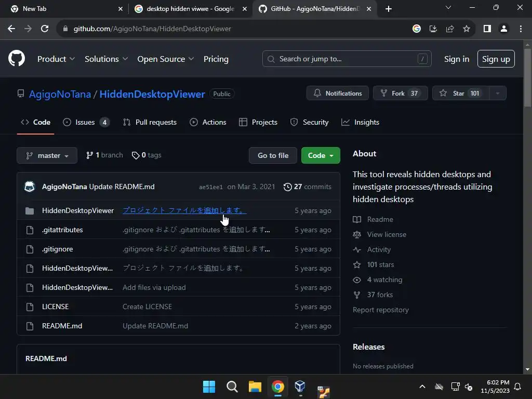This screenshot has width=532, height=399.
Task: Open the Security tab
Action: pyautogui.click(x=310, y=123)
